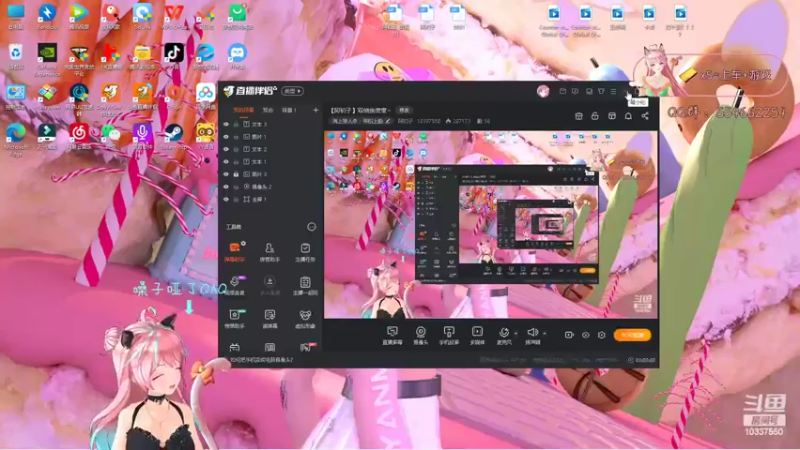Select the 全屏 1 layer row

(x=270, y=199)
